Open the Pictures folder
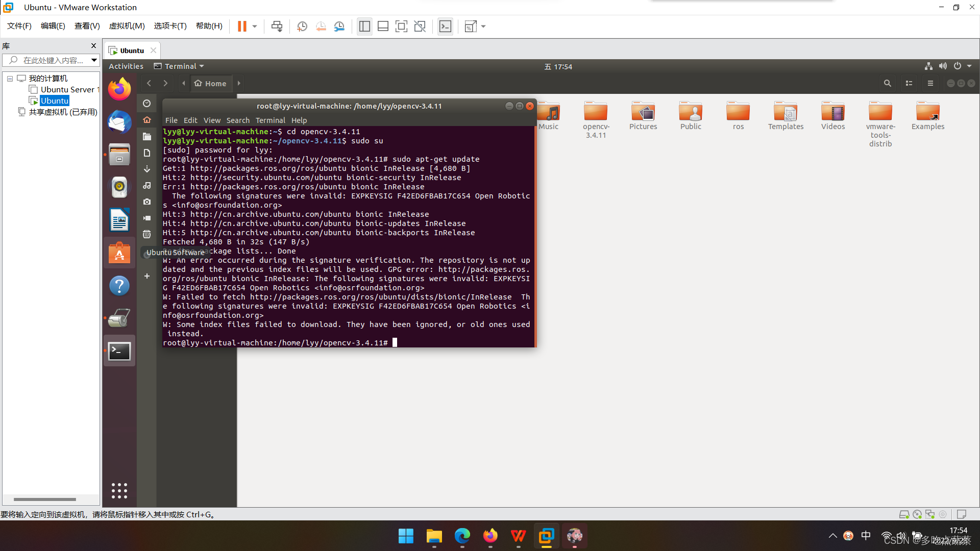The image size is (980, 551). (643, 116)
